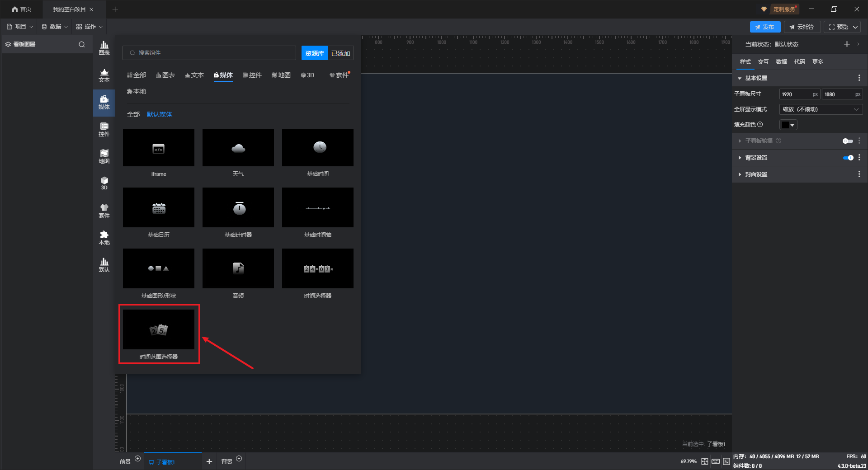
Task: Open the 填充颜色 fill color swatch
Action: pos(788,125)
